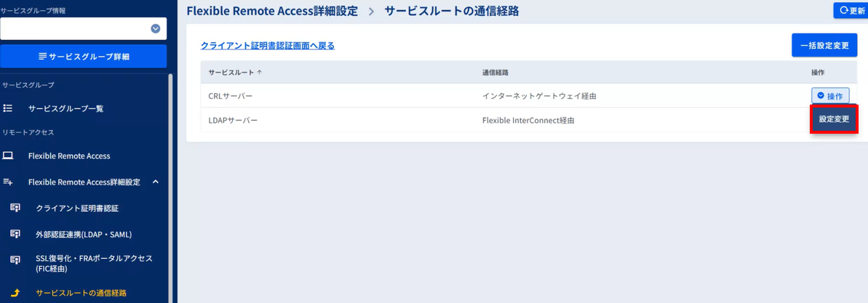The width and height of the screenshot is (868, 303).
Task: Open SSL復号化・FRAポータルアクセス(FIC経由) item
Action: click(94, 264)
